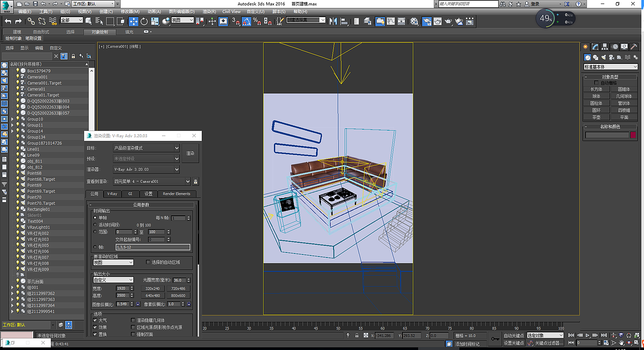
Task: Open the Create panel tab icon
Action: coord(586,46)
